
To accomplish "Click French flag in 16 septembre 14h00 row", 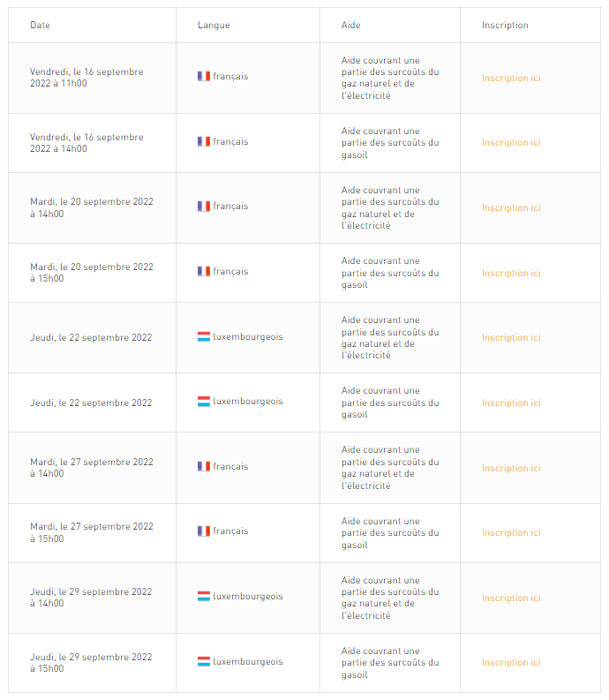I will click(x=204, y=141).
